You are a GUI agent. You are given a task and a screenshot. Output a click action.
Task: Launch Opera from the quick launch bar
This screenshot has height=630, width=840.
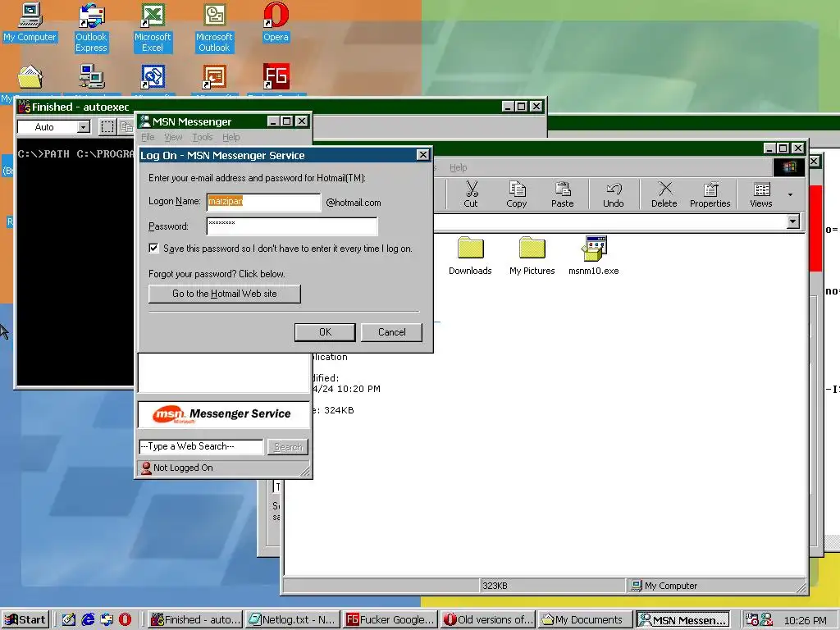coord(125,619)
